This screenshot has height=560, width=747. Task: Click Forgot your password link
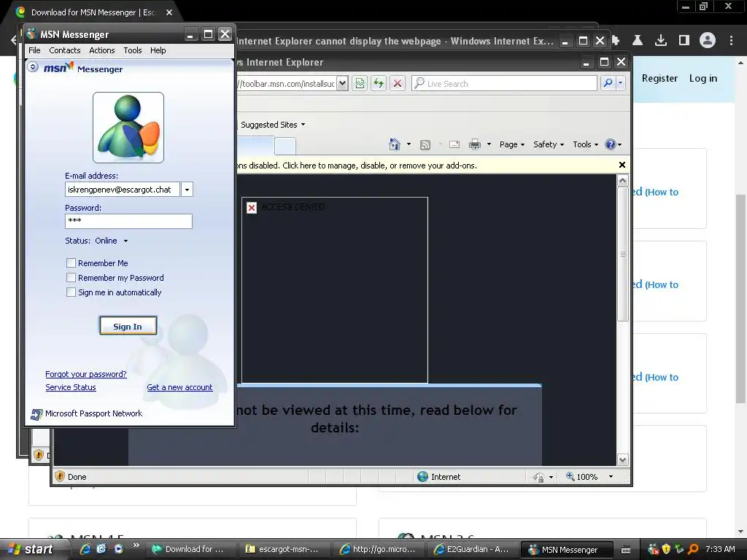pyautogui.click(x=86, y=374)
